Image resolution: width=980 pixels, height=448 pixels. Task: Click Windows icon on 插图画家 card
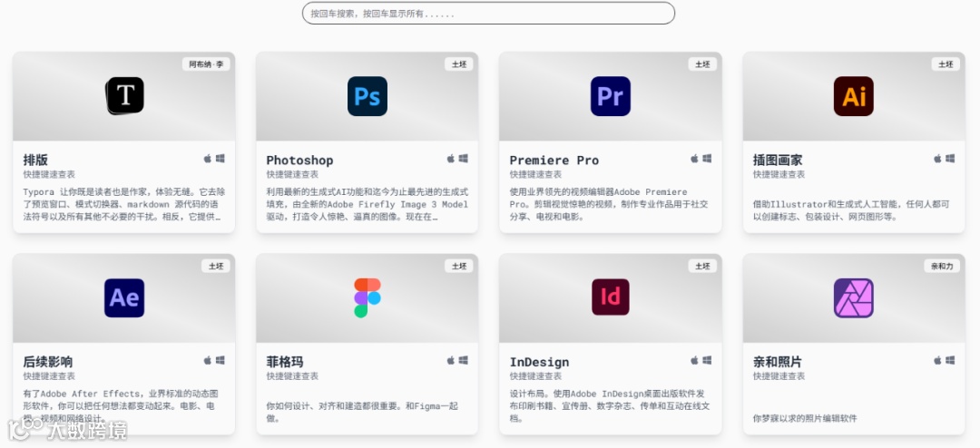pos(950,159)
